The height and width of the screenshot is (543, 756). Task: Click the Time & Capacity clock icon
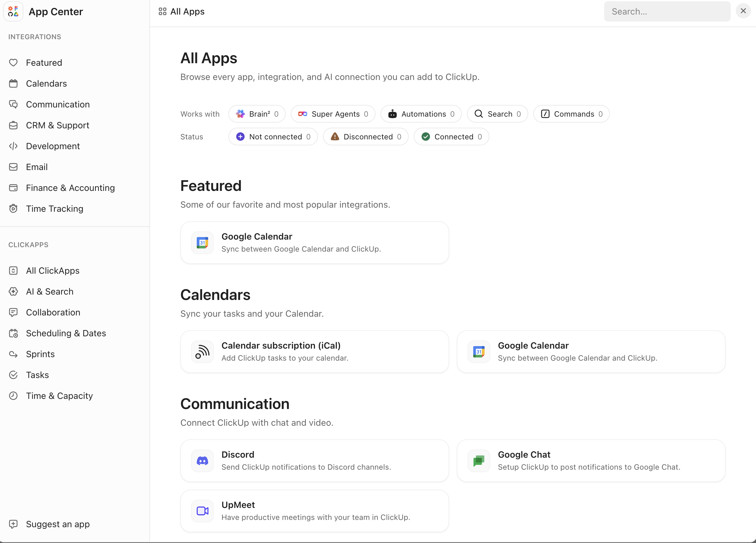13,396
